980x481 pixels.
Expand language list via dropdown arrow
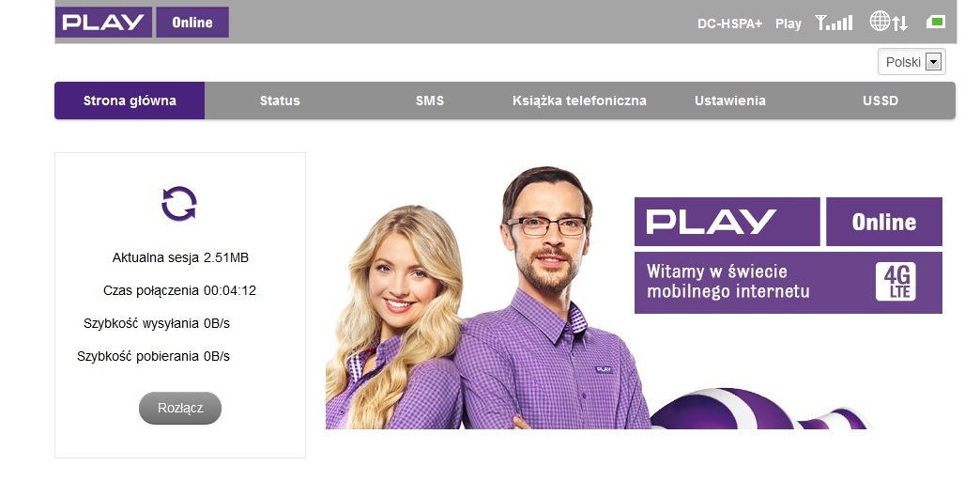click(x=933, y=62)
